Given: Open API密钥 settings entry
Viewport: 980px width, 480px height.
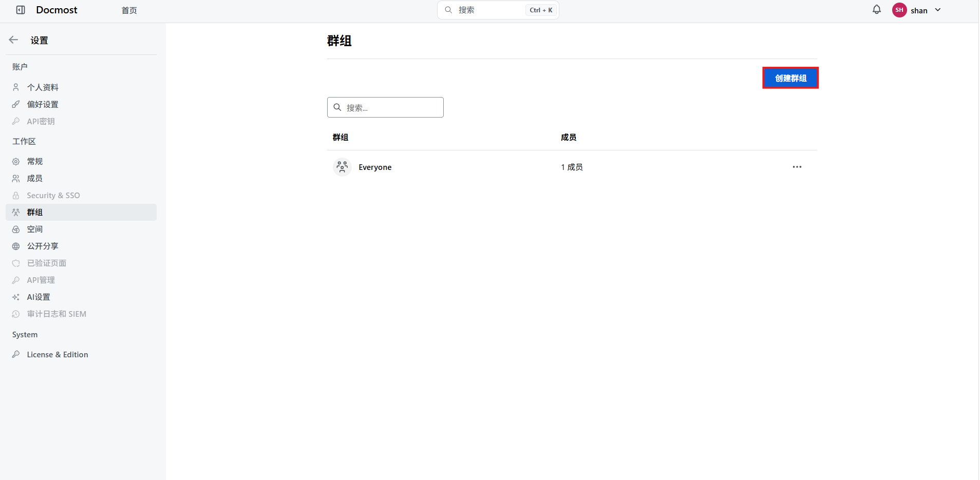Looking at the screenshot, I should 81,121.
